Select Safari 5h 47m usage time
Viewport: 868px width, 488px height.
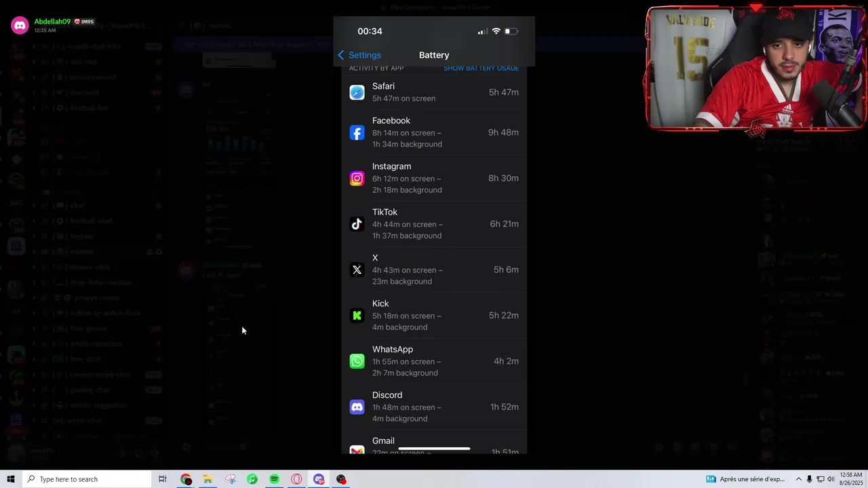coord(504,92)
